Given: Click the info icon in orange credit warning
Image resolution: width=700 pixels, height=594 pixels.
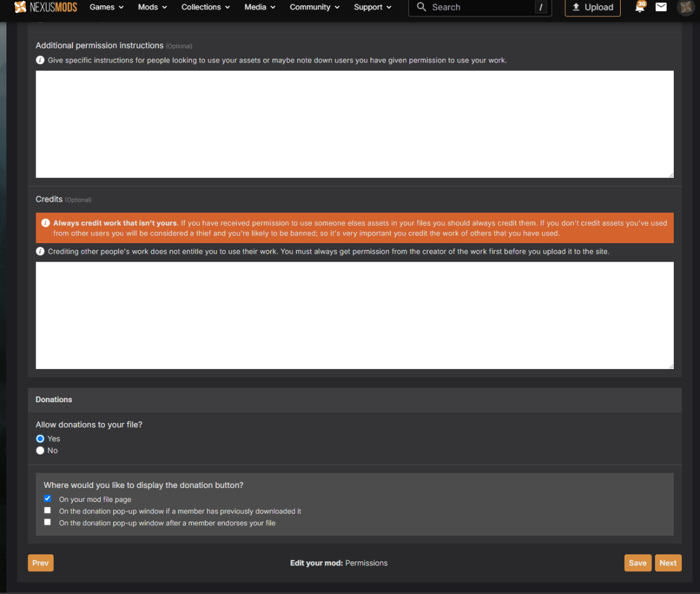Looking at the screenshot, I should (45, 223).
